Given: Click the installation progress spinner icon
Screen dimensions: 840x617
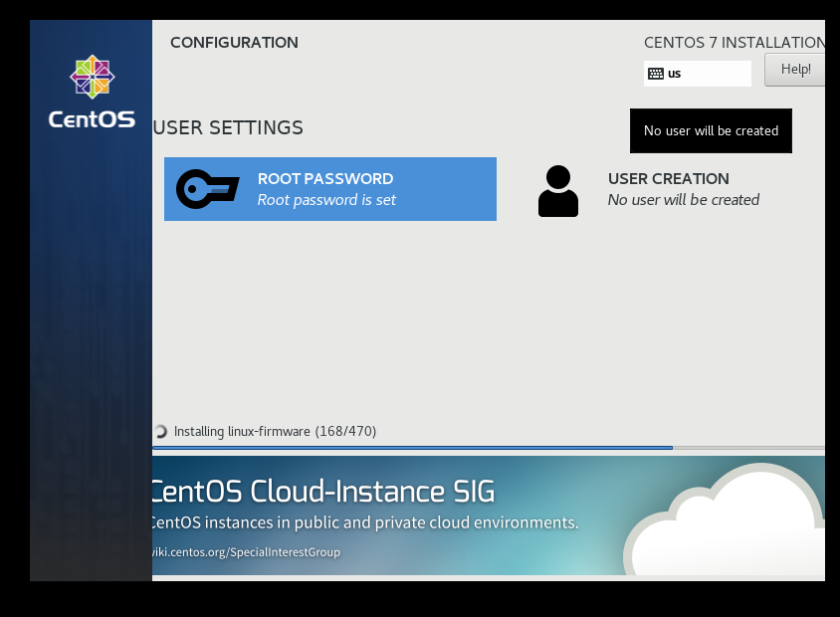Looking at the screenshot, I should tap(160, 431).
